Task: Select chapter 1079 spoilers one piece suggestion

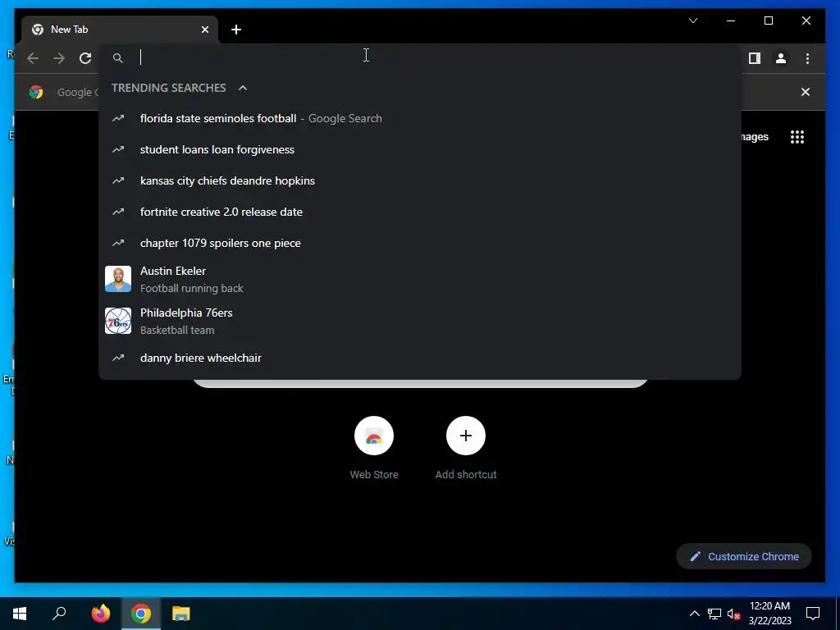Action: click(x=420, y=243)
